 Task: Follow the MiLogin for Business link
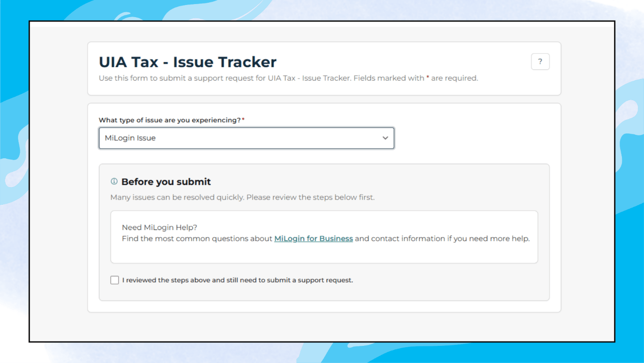(313, 239)
